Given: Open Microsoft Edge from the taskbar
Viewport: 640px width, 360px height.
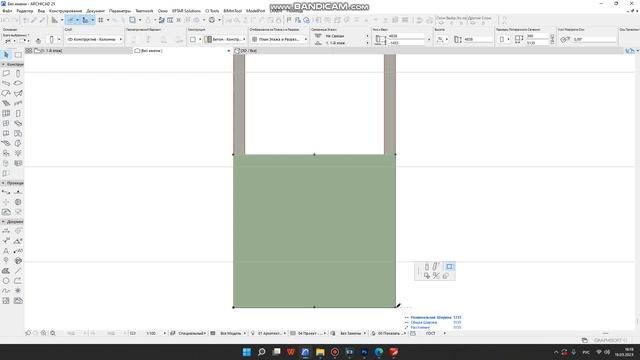Looking at the screenshot, I should [x=379, y=352].
